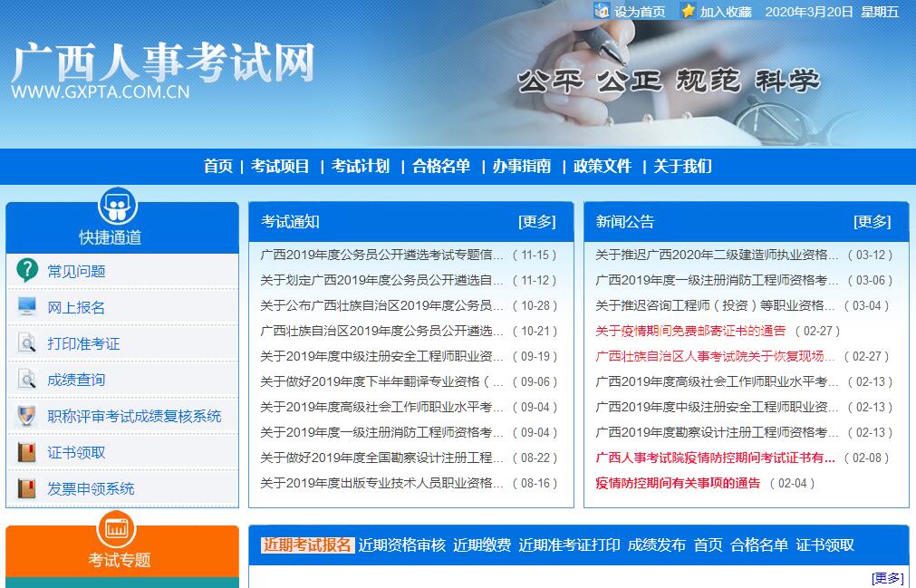The width and height of the screenshot is (916, 588).
Task: Select the 近期准考证打印 tab
Action: tap(569, 545)
